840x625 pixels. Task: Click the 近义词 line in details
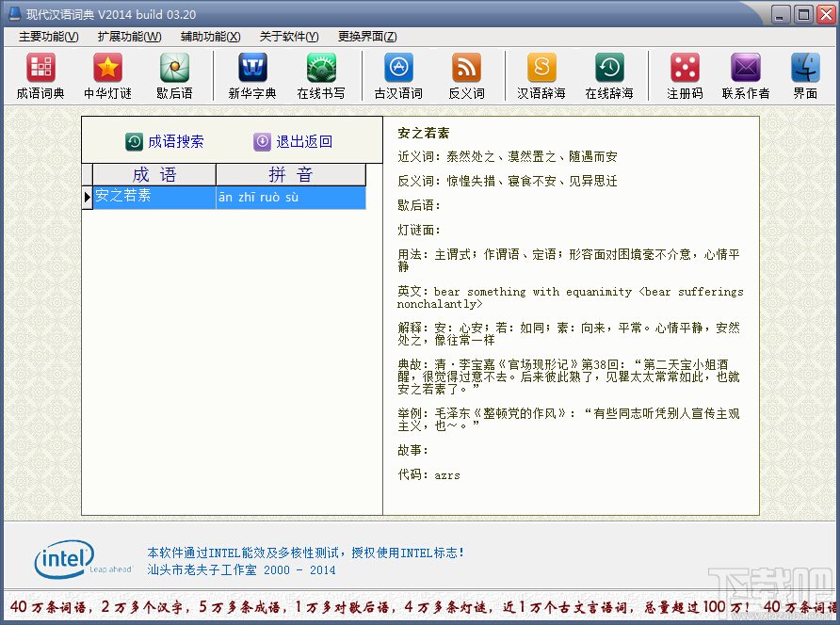tap(508, 156)
